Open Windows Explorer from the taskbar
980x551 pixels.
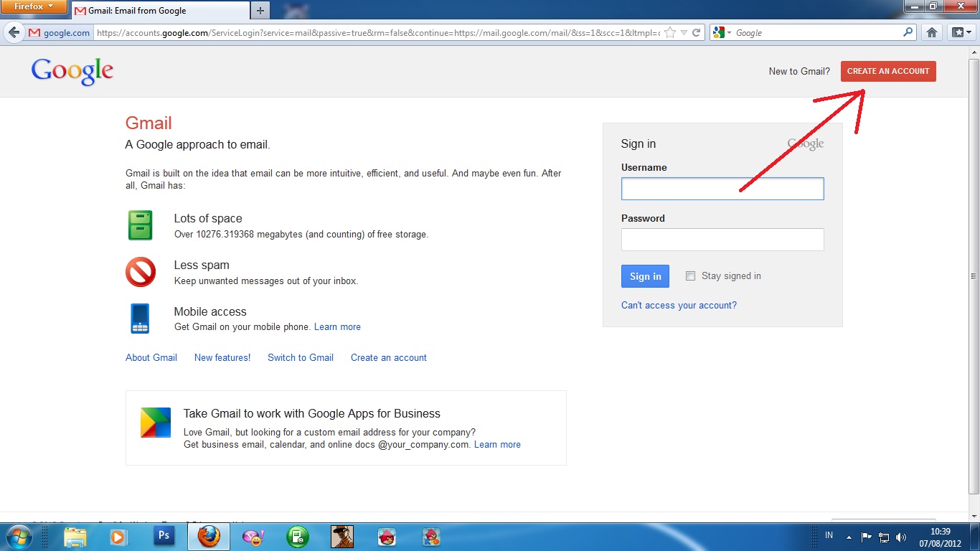coord(75,537)
